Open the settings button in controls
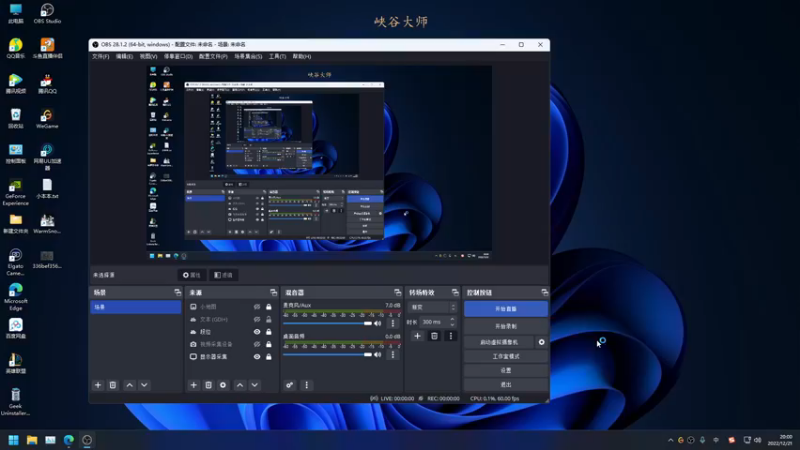 click(x=506, y=370)
